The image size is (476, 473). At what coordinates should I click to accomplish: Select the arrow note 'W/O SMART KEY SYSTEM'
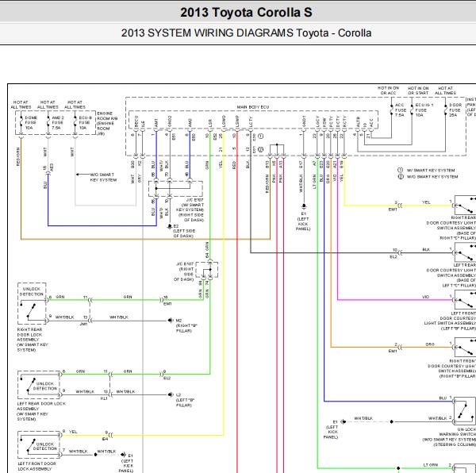(103, 177)
